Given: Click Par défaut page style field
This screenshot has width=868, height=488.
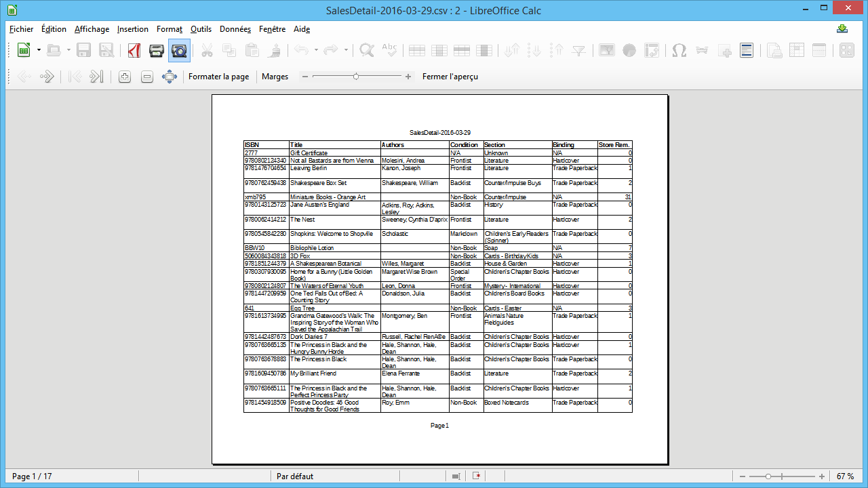Looking at the screenshot, I should click(x=295, y=476).
